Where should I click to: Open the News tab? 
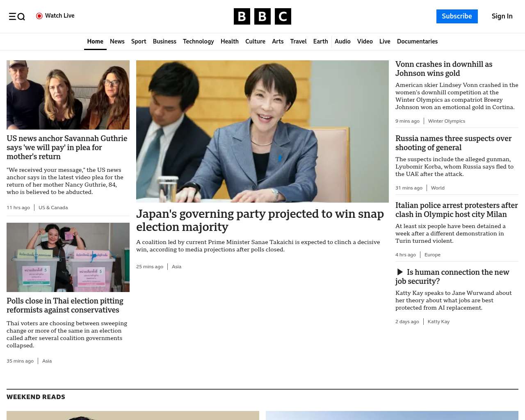click(117, 41)
